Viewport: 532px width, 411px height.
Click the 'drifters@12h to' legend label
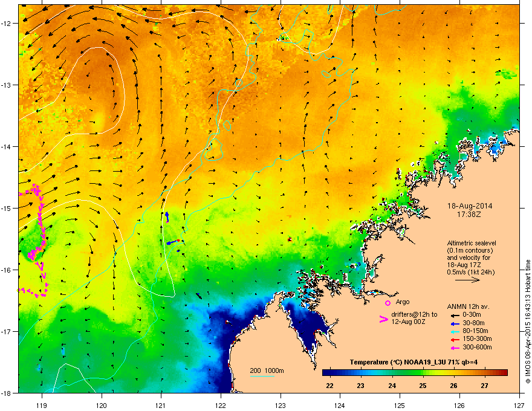[414, 314]
